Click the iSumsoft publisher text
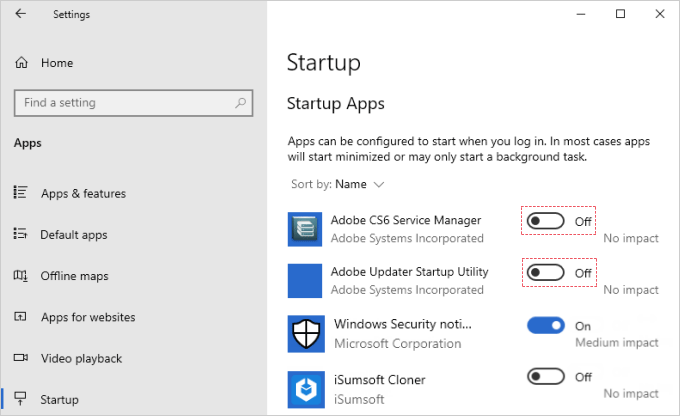The width and height of the screenshot is (680, 416). coord(359,399)
